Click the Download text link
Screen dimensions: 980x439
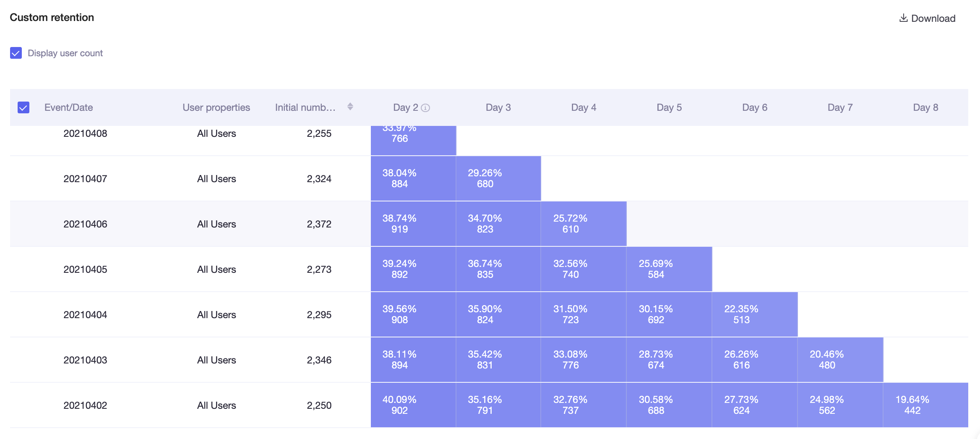pyautogui.click(x=933, y=18)
